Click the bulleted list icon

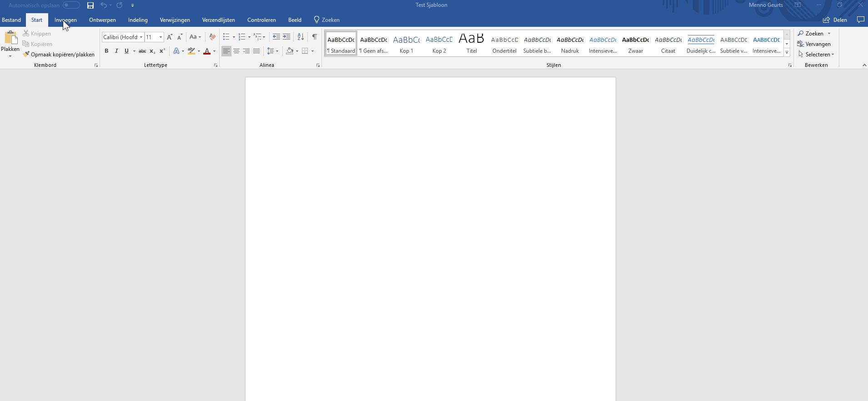tap(226, 37)
